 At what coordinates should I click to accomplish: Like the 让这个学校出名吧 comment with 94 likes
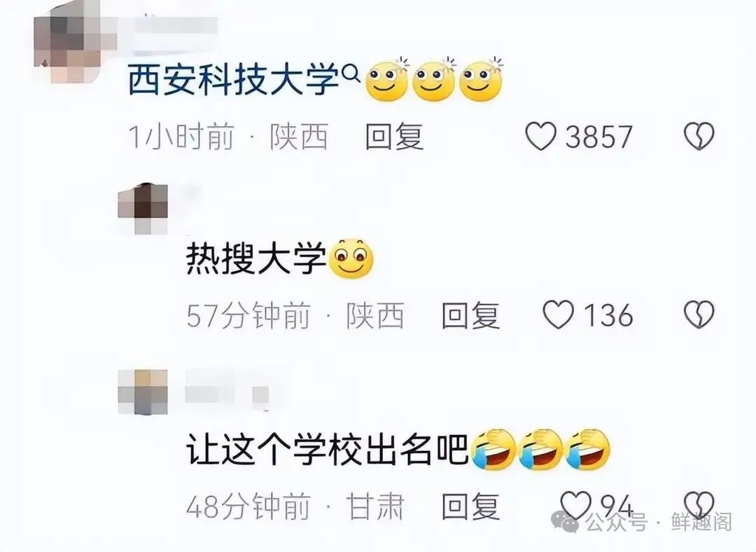[x=577, y=505]
